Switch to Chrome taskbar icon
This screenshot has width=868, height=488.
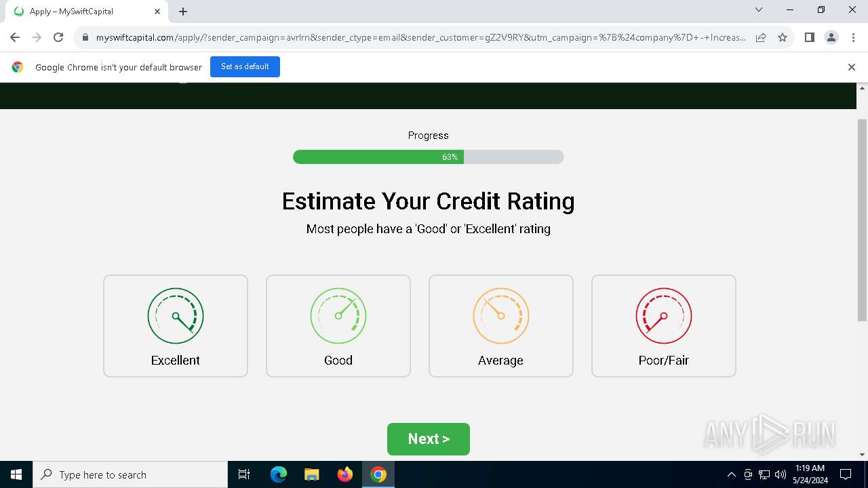(x=378, y=474)
